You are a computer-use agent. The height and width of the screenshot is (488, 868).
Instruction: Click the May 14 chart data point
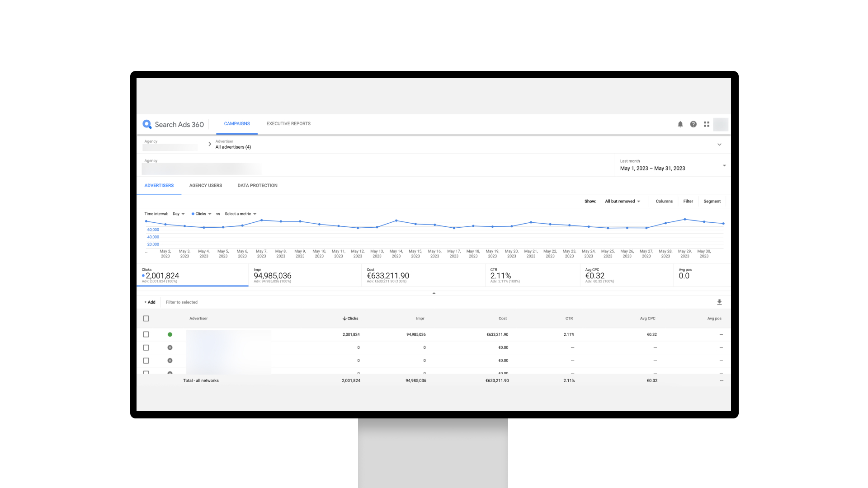tap(396, 221)
